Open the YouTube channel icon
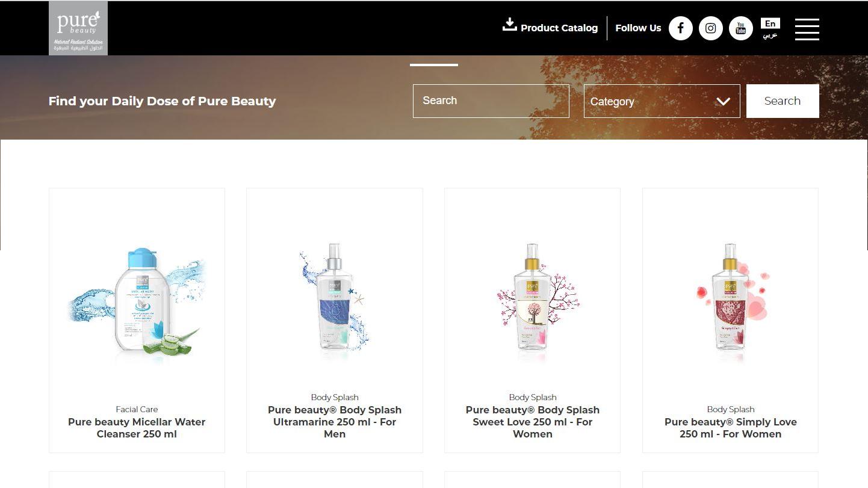 tap(741, 28)
